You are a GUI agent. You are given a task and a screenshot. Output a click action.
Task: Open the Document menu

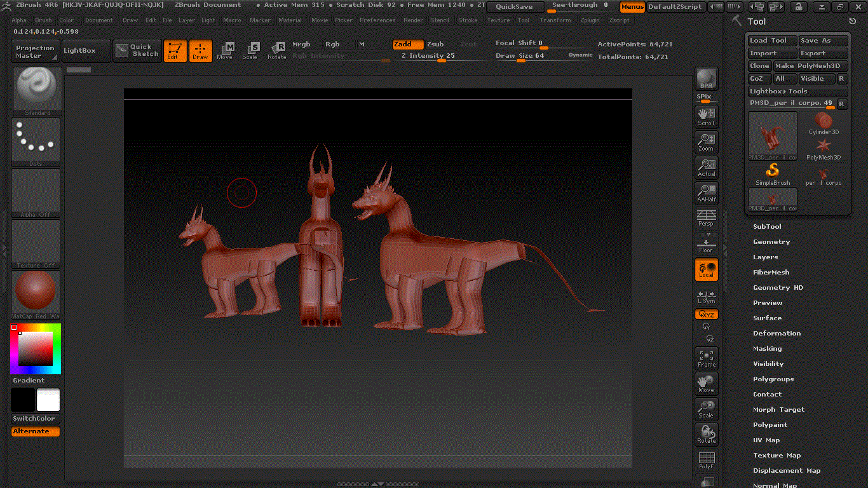99,20
